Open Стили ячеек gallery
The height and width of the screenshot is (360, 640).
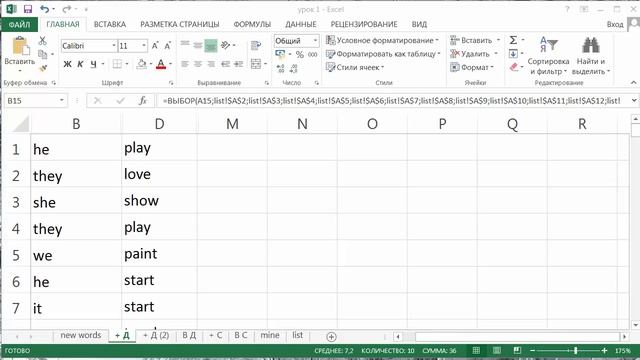pyautogui.click(x=355, y=67)
